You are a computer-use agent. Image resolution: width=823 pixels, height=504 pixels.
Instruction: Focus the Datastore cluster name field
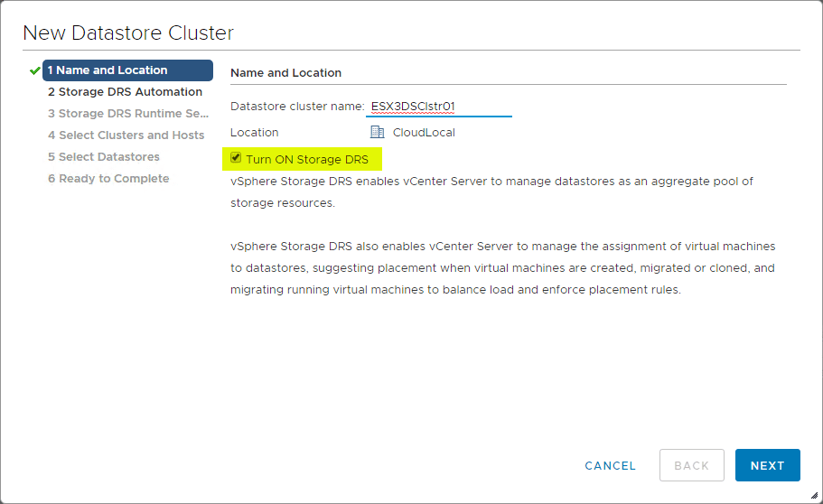(x=438, y=107)
